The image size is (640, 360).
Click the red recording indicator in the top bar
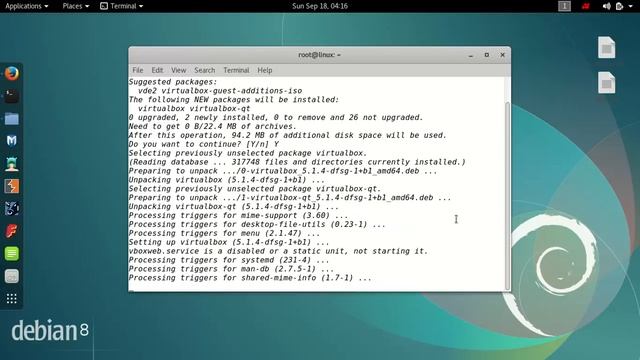pos(586,6)
